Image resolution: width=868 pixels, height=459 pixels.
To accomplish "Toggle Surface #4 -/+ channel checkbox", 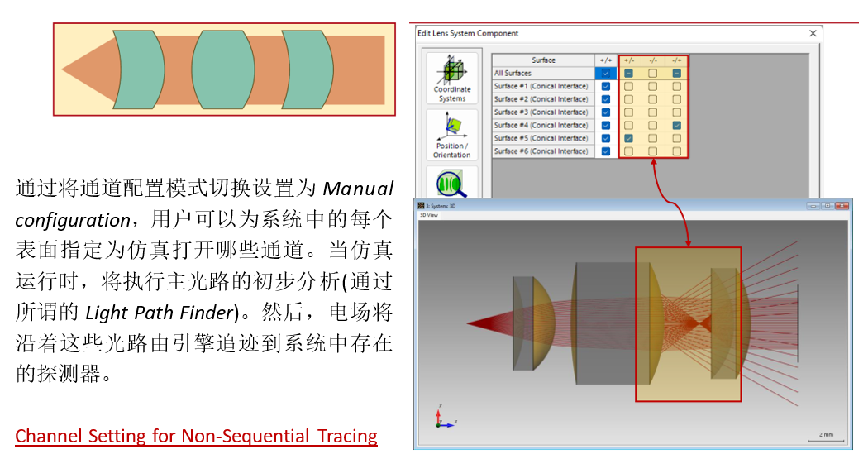I will (676, 125).
